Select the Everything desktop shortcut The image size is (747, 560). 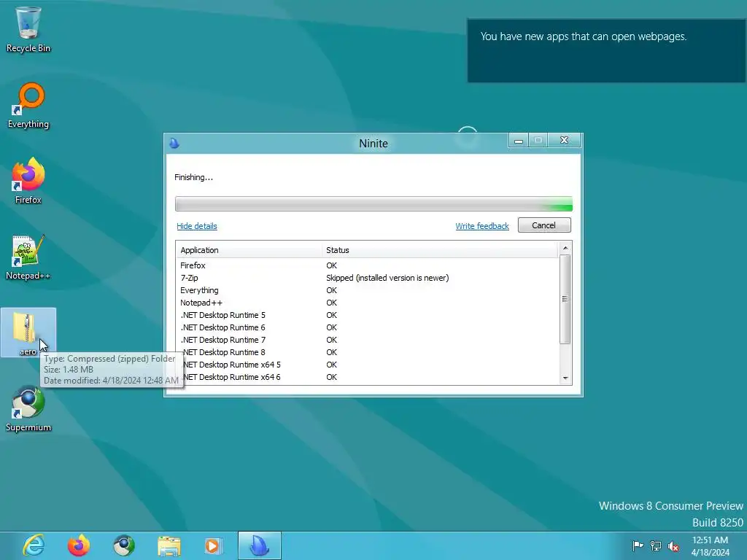(x=28, y=106)
